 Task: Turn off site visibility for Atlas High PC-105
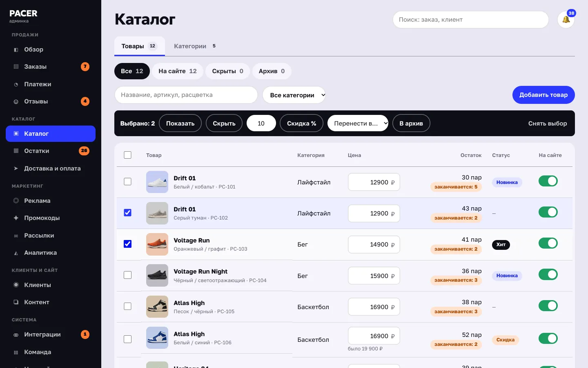548,306
